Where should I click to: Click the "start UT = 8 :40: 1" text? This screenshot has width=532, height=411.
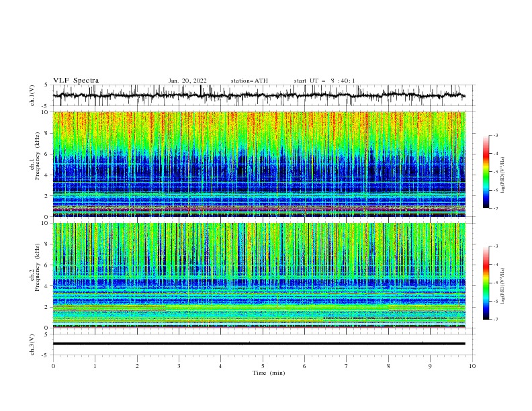click(x=324, y=81)
